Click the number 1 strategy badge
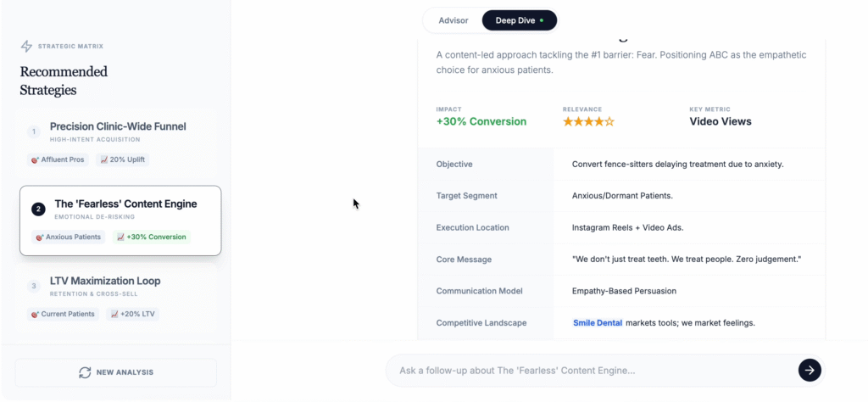 (x=34, y=131)
